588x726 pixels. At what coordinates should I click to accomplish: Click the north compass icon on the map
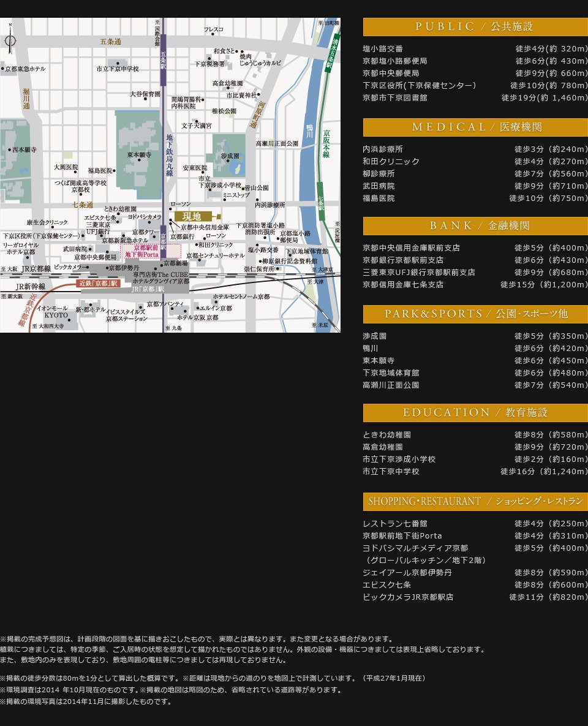click(x=10, y=43)
